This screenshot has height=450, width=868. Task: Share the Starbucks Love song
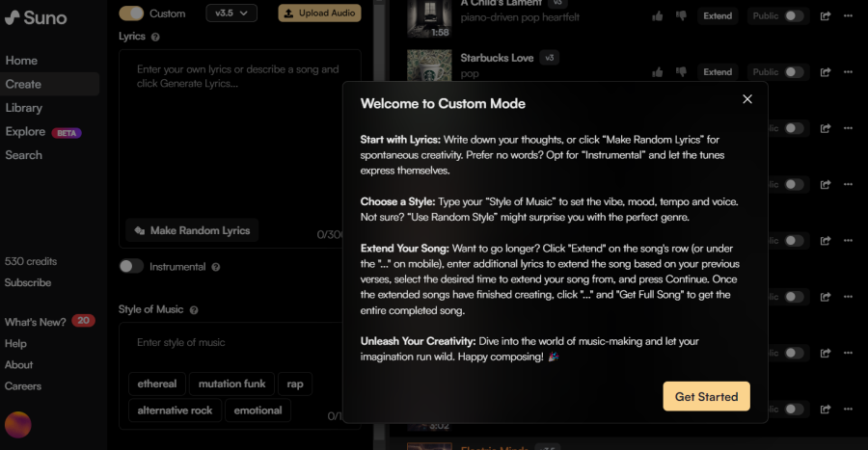(825, 72)
